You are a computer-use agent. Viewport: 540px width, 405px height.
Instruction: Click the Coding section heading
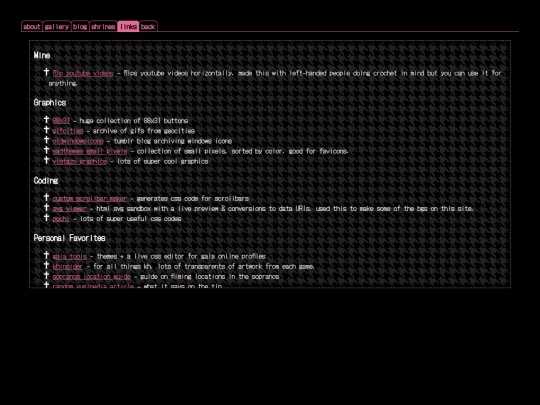click(46, 181)
